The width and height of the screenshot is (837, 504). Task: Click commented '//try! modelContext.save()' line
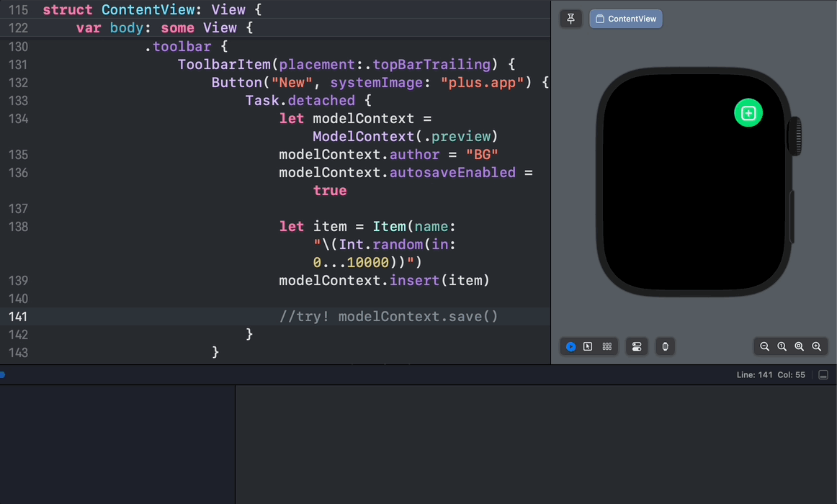click(x=389, y=317)
